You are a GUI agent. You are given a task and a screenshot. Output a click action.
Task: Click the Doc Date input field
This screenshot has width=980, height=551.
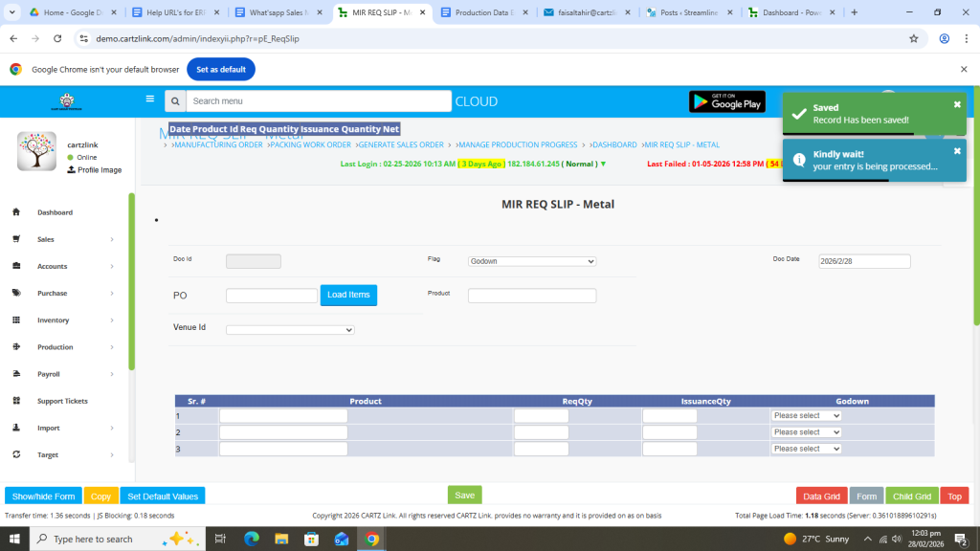tap(864, 261)
